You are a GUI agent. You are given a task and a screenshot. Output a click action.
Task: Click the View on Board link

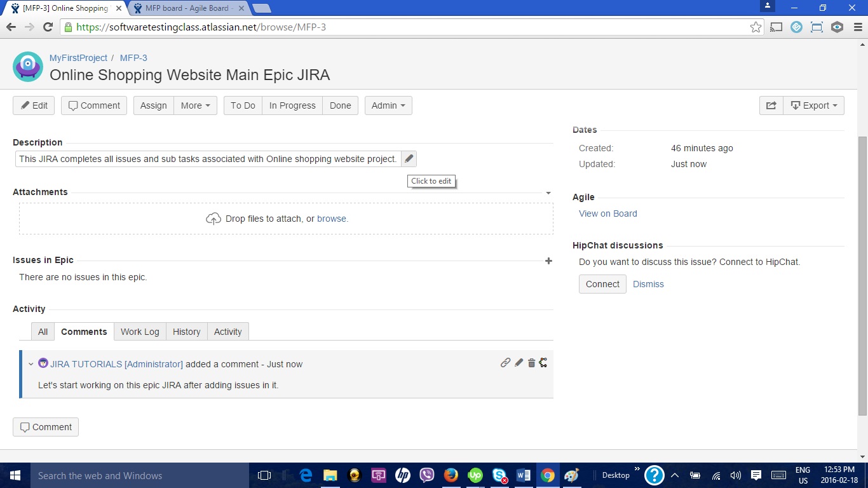tap(607, 213)
